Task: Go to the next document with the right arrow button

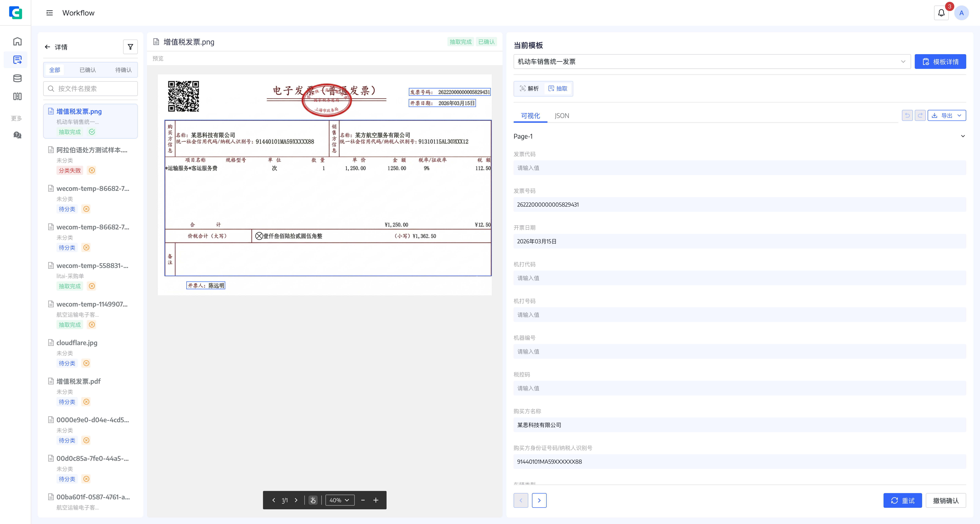Action: click(x=539, y=500)
